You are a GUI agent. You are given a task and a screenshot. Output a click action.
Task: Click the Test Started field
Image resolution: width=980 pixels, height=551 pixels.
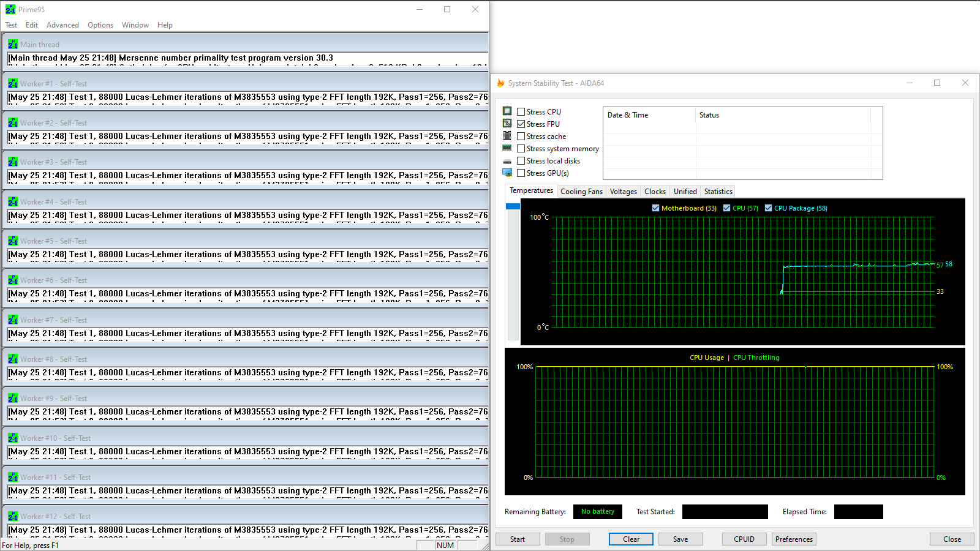click(725, 511)
